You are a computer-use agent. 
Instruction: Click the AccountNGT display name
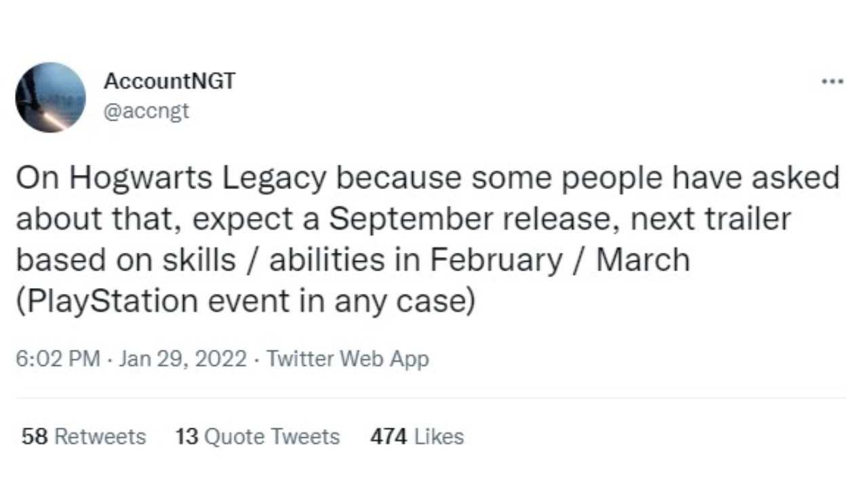[x=170, y=81]
